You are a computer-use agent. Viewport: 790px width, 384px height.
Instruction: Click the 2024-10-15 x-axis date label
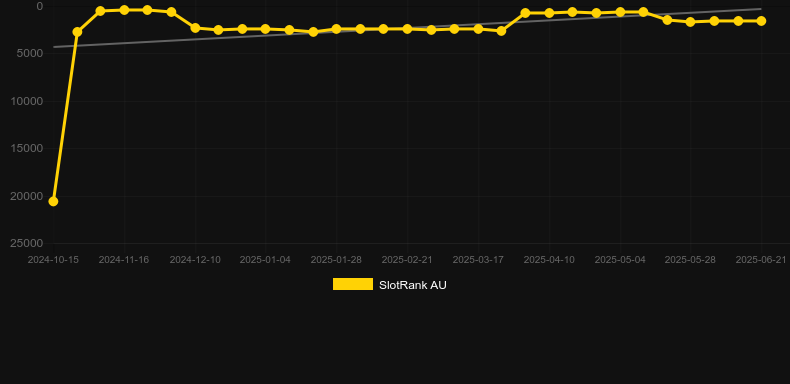53,260
